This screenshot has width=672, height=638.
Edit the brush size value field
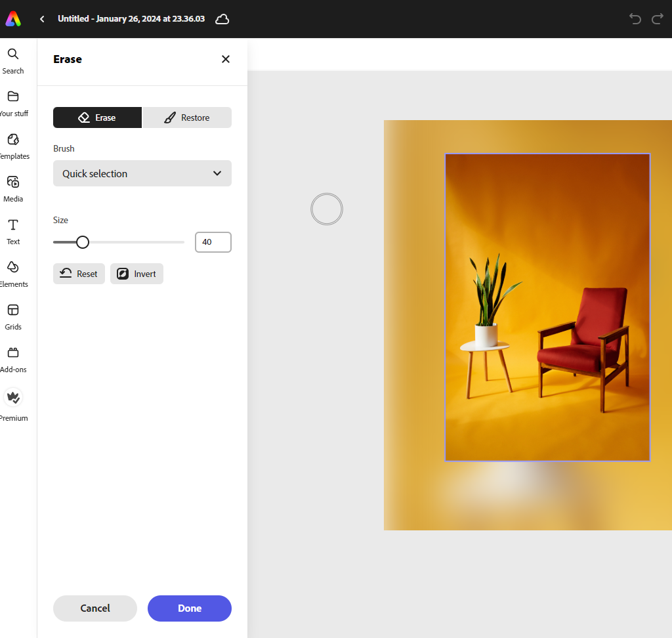tap(213, 242)
